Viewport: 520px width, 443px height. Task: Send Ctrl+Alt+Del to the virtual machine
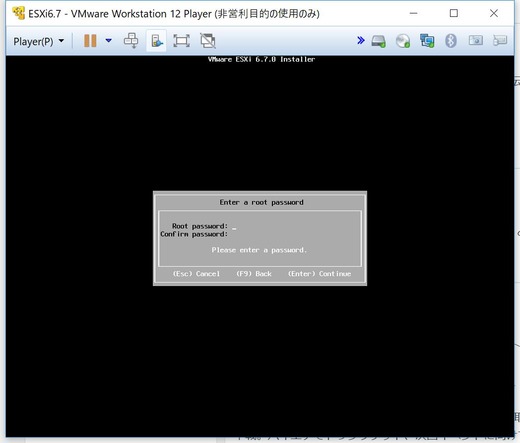(x=131, y=41)
